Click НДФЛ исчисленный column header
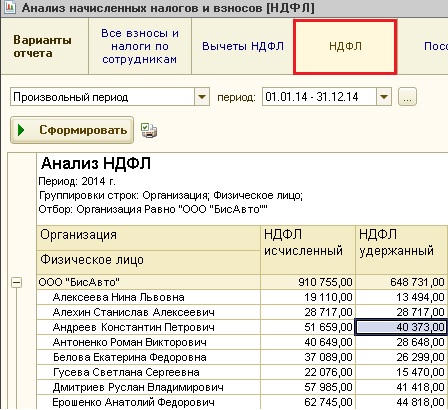The height and width of the screenshot is (410, 448). coord(308,250)
